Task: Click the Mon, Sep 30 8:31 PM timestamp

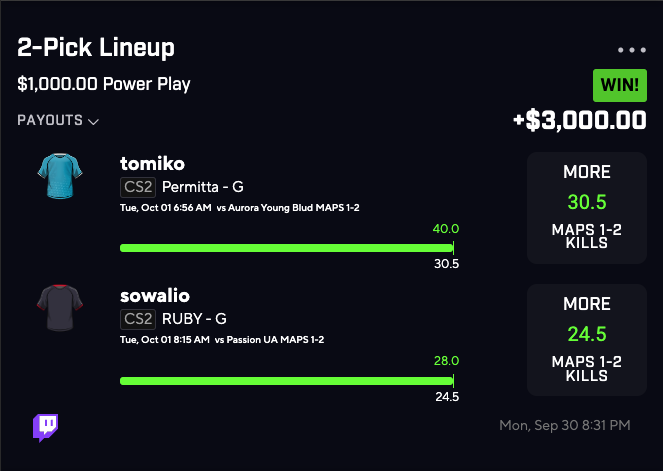Action: click(x=564, y=426)
